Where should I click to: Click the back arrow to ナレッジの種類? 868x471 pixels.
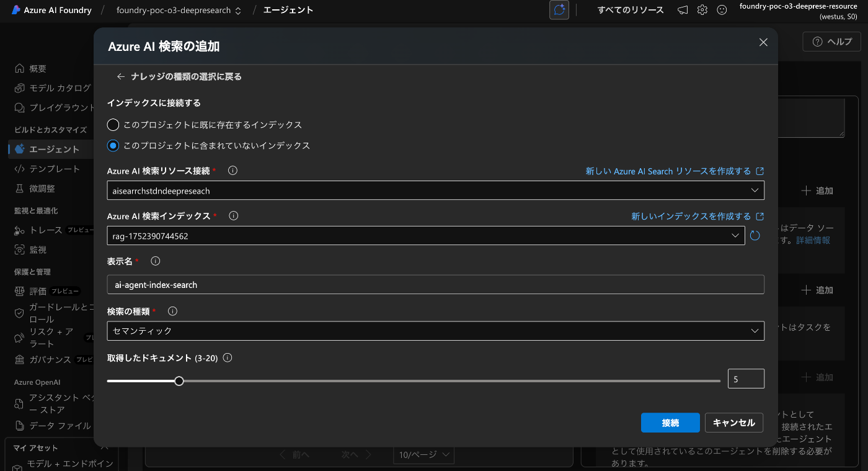click(121, 76)
